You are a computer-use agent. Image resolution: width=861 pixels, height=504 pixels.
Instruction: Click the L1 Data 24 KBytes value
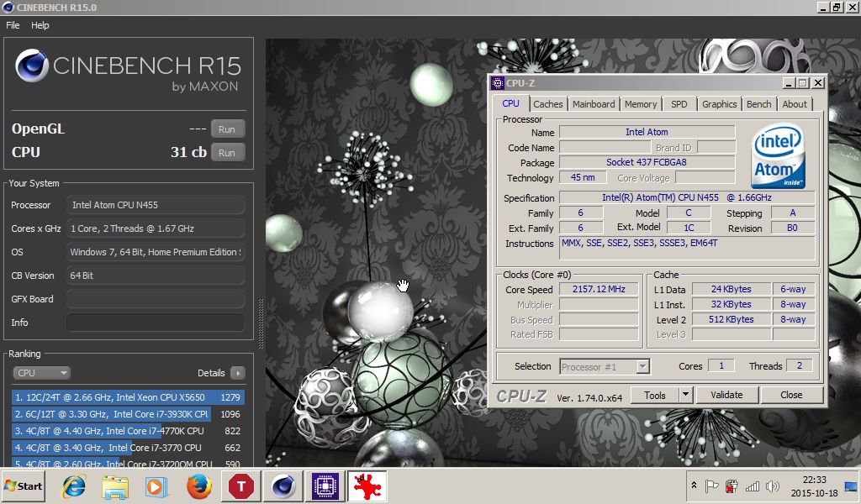point(731,289)
